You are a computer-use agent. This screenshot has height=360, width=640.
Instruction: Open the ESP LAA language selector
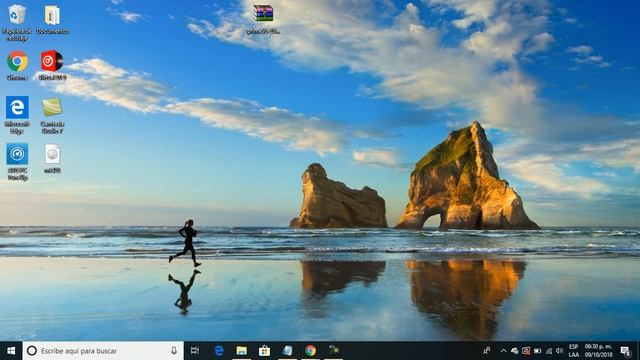click(x=573, y=351)
